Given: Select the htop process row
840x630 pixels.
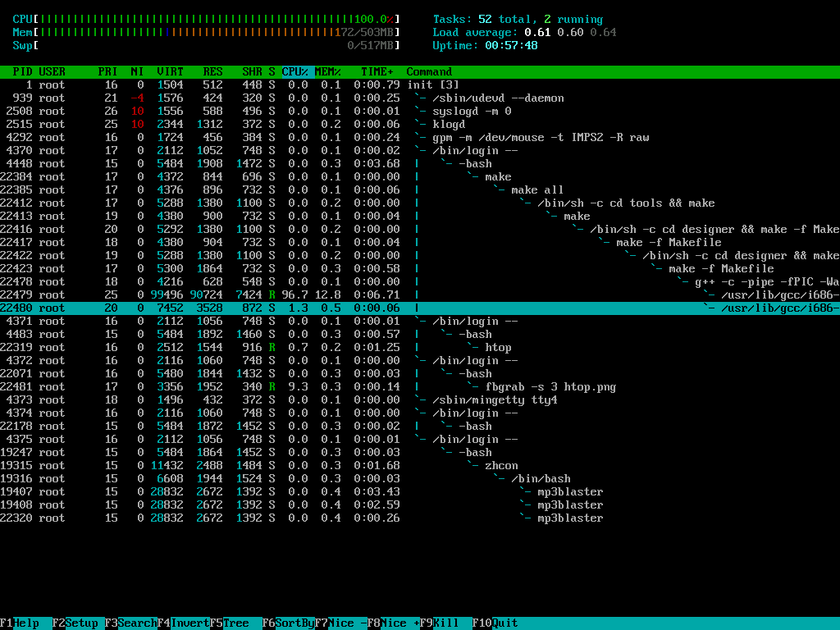Looking at the screenshot, I should click(x=420, y=347).
